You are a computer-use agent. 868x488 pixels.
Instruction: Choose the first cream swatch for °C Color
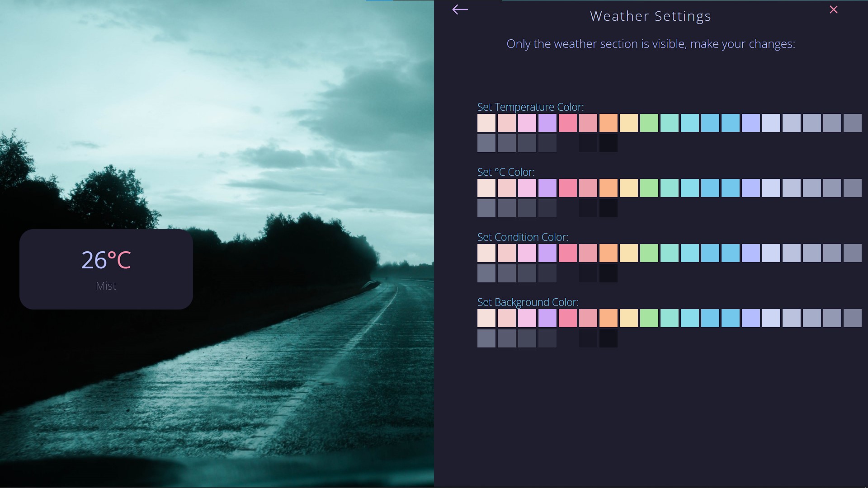pyautogui.click(x=486, y=188)
